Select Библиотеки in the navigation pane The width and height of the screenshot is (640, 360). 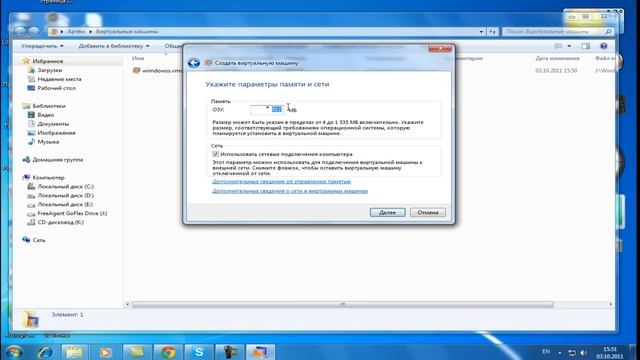[49, 106]
